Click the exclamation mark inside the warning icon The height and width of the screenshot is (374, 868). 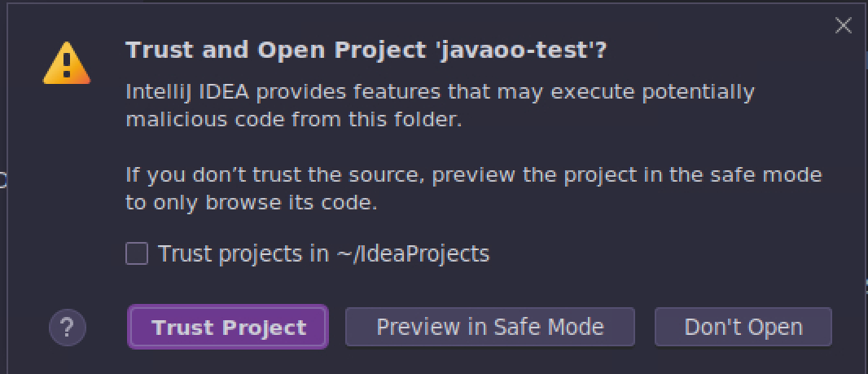click(x=67, y=65)
